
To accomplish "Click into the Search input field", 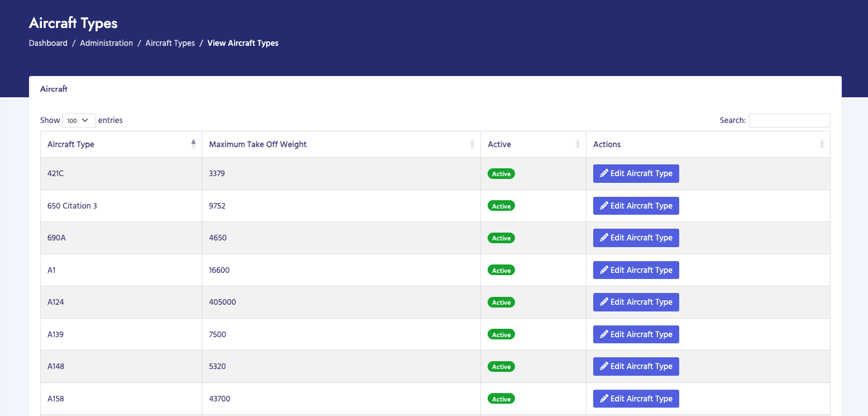I will (x=789, y=120).
